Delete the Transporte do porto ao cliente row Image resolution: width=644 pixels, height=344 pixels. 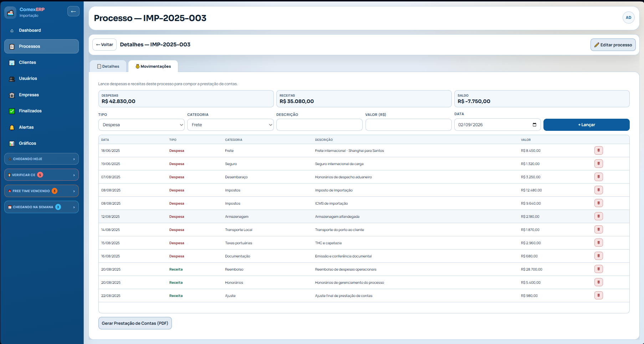(598, 230)
